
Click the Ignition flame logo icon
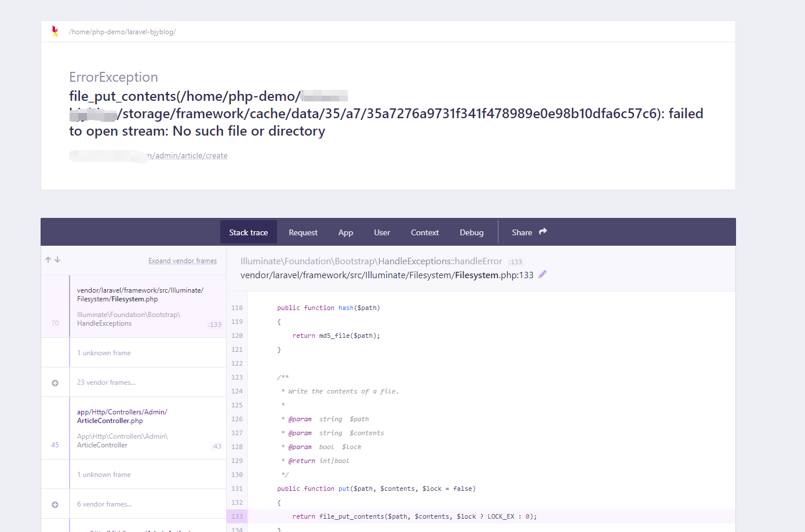point(55,31)
